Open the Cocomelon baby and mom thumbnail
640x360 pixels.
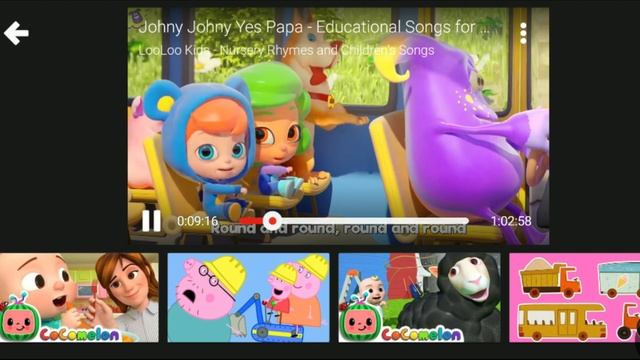click(79, 298)
